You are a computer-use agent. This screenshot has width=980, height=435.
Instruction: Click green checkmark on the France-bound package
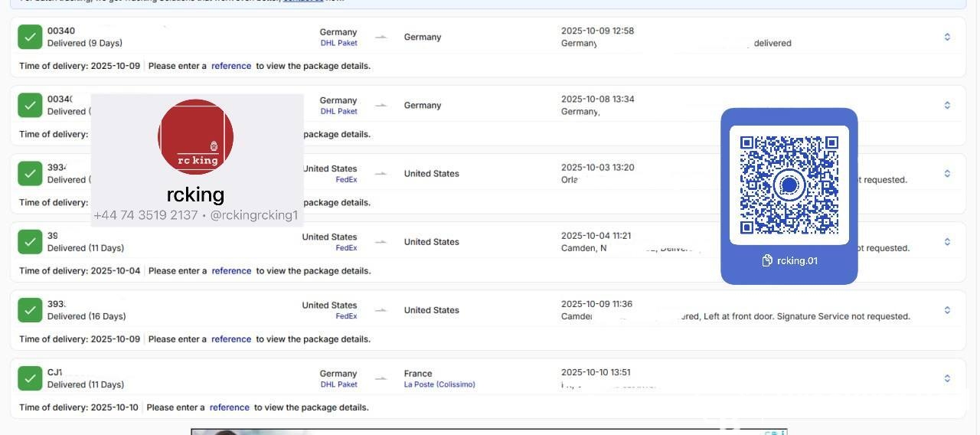(30, 378)
